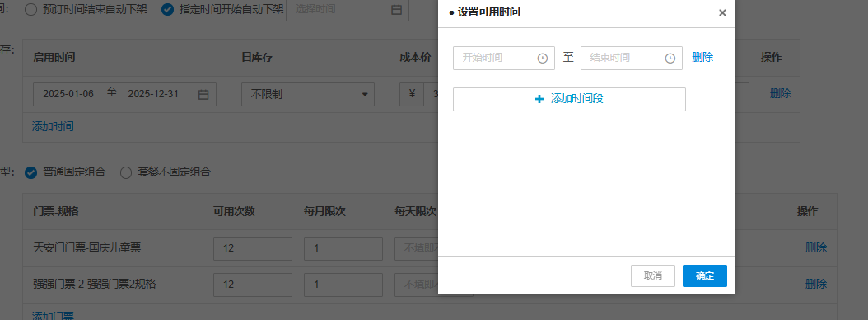This screenshot has height=320, width=868.
Task: Click 删除 link beside the time range
Action: pos(702,57)
